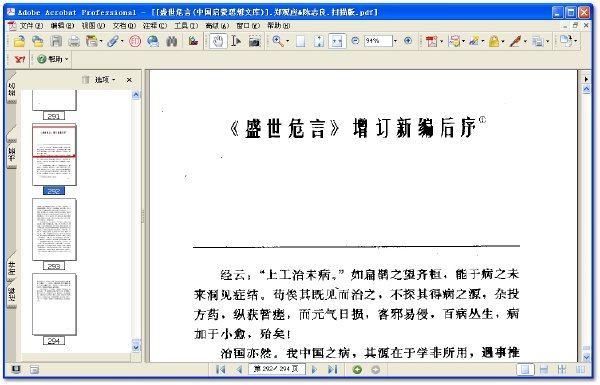
Task: Select the Zoom In magnifier tool
Action: coord(278,41)
